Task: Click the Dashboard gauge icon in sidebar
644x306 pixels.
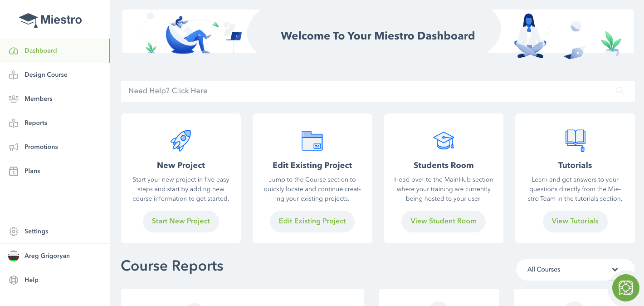Action: 14,51
